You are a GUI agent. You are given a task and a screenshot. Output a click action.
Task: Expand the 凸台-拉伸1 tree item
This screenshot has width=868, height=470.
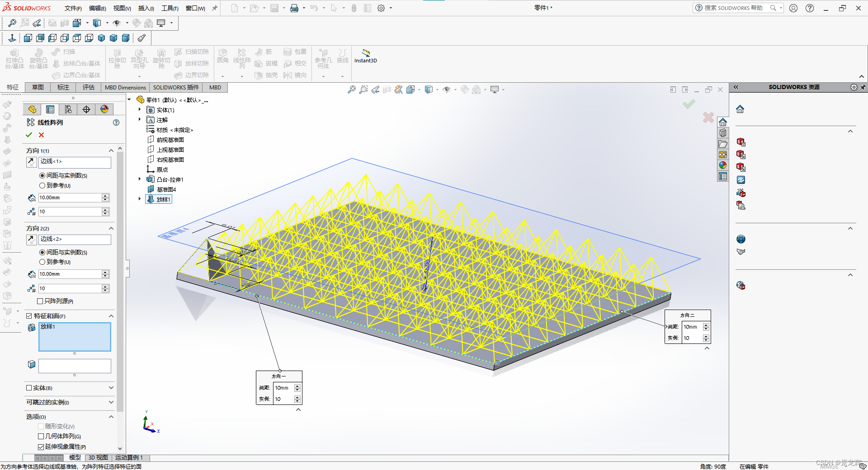tap(139, 179)
